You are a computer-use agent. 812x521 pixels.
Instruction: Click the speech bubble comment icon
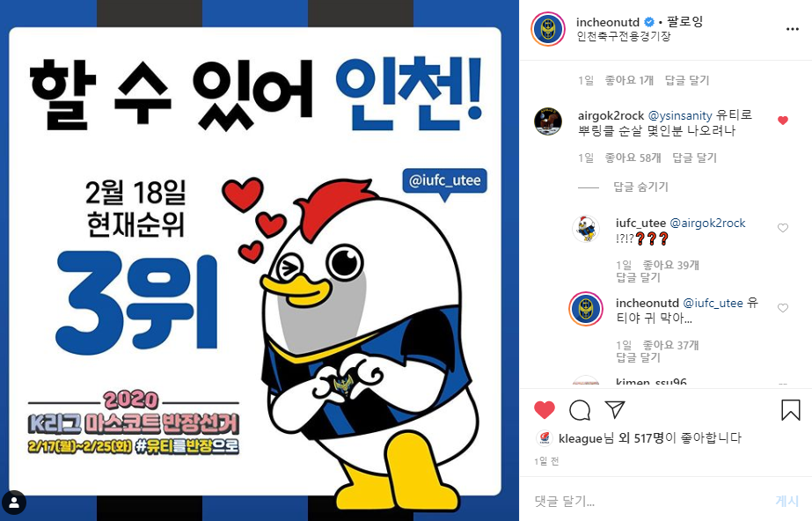click(580, 410)
